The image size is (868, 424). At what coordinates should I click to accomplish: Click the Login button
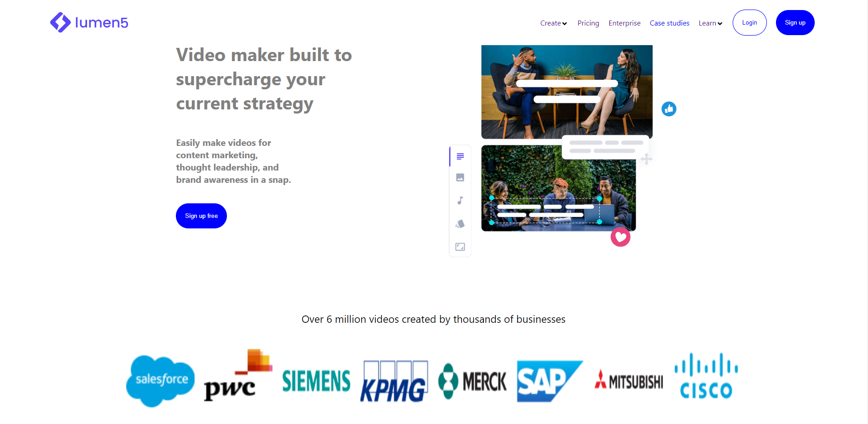[x=750, y=22]
